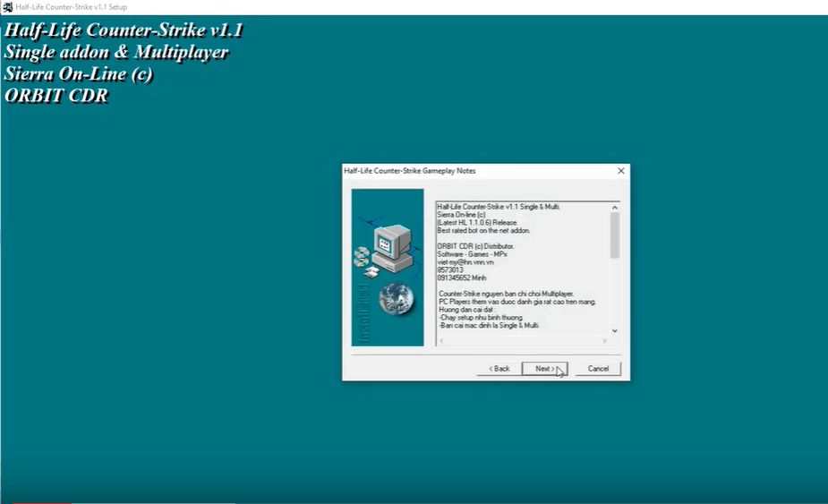Close the Gameplay Notes dialog
The width and height of the screenshot is (828, 504).
tap(621, 171)
